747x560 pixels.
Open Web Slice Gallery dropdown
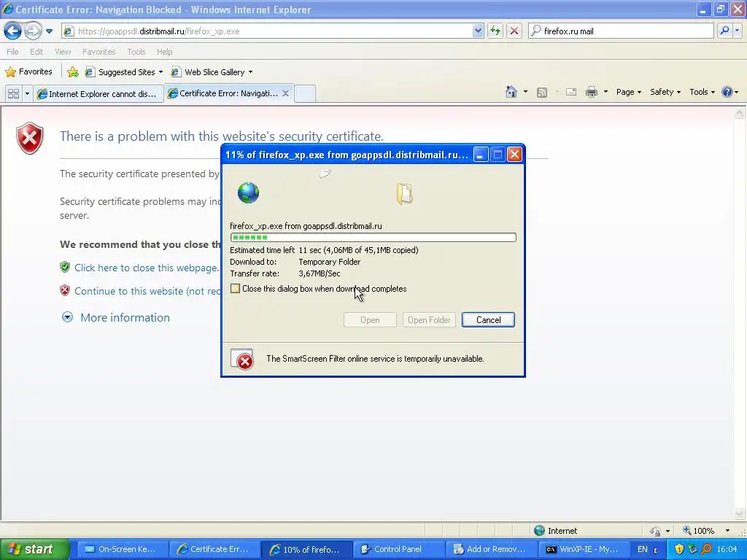(212, 72)
